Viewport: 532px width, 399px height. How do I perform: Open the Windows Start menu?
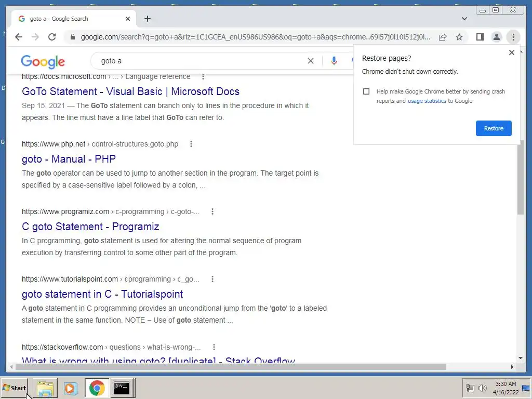(x=14, y=388)
